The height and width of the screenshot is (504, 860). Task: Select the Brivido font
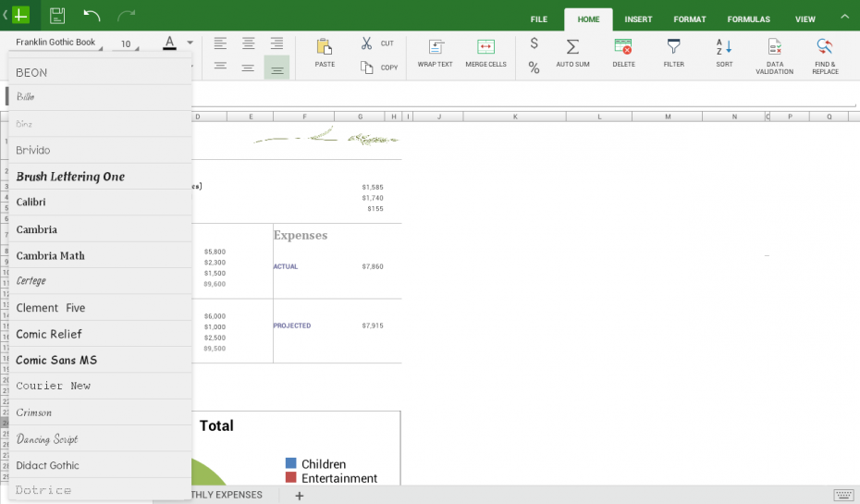(x=101, y=150)
